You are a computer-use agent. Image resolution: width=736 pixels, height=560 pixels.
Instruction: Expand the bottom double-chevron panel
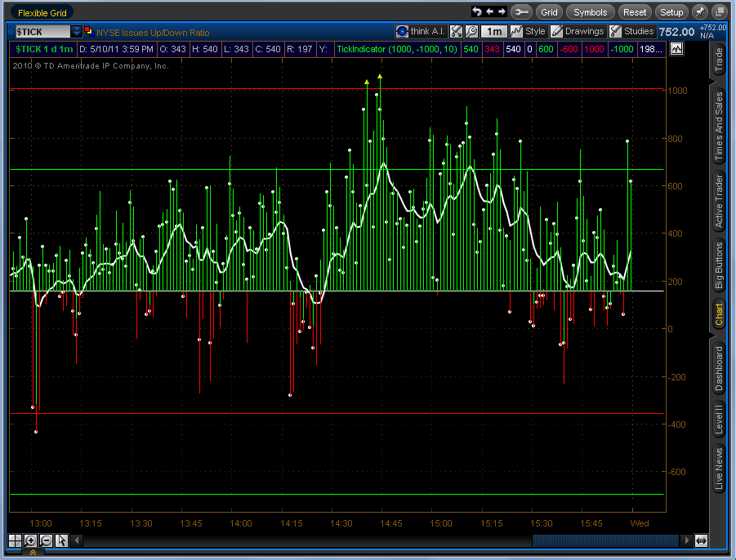[33, 553]
